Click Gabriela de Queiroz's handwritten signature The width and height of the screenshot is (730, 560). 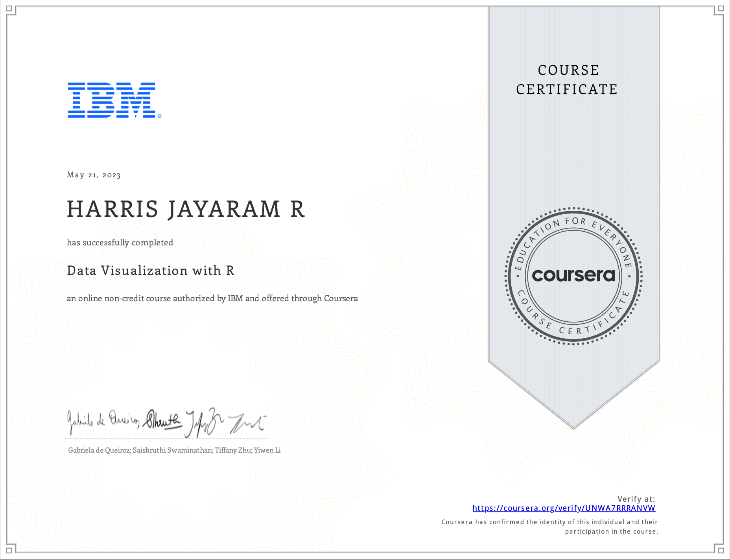click(103, 422)
